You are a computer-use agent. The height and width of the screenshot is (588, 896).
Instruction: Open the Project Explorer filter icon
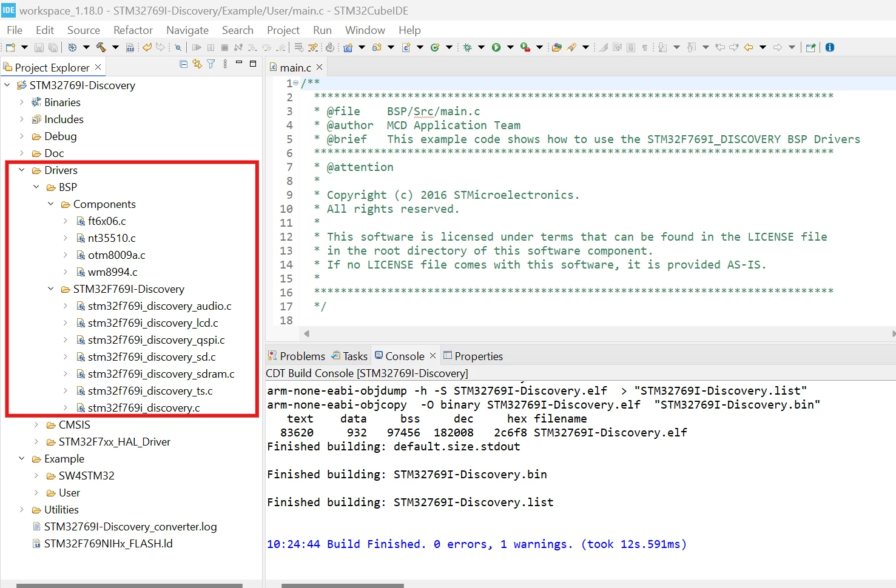coord(211,64)
